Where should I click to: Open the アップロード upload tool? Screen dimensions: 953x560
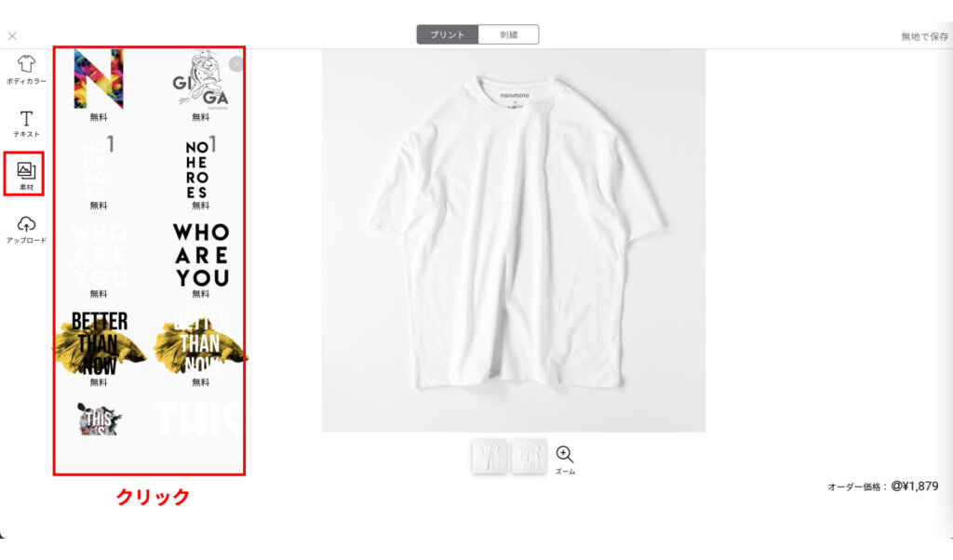click(26, 230)
